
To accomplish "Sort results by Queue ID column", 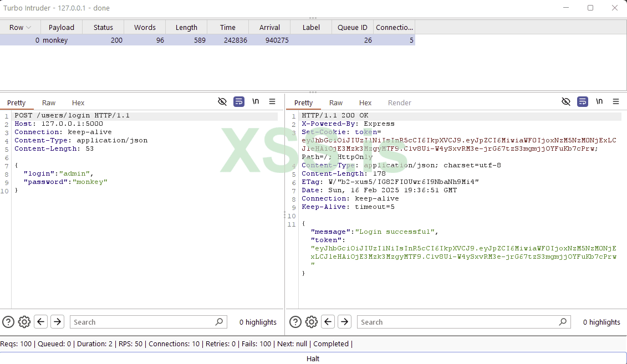I will (x=352, y=27).
